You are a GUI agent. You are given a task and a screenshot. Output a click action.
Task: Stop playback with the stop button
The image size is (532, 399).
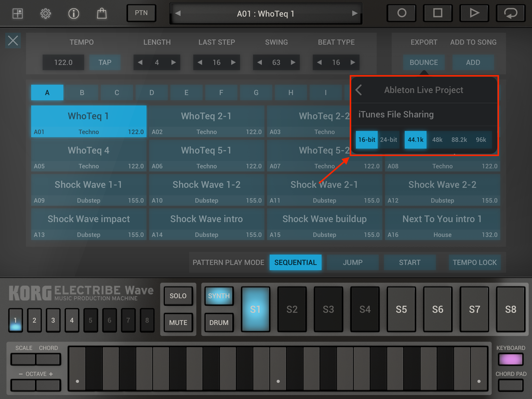tap(438, 13)
